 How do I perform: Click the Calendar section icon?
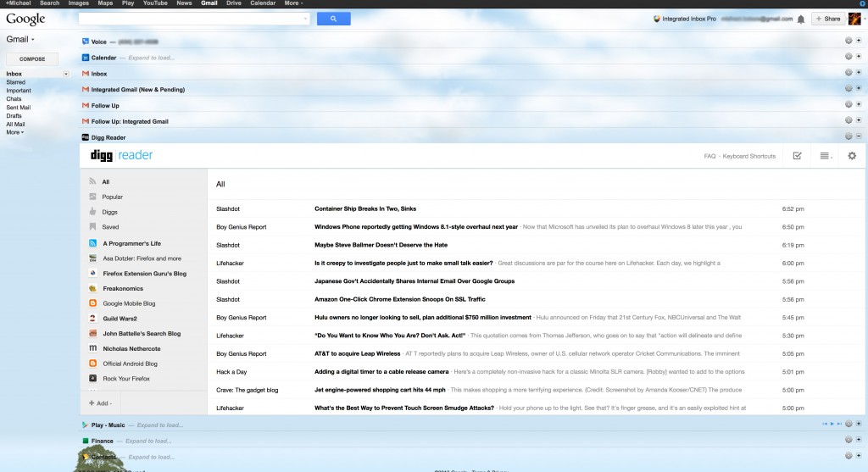point(86,58)
